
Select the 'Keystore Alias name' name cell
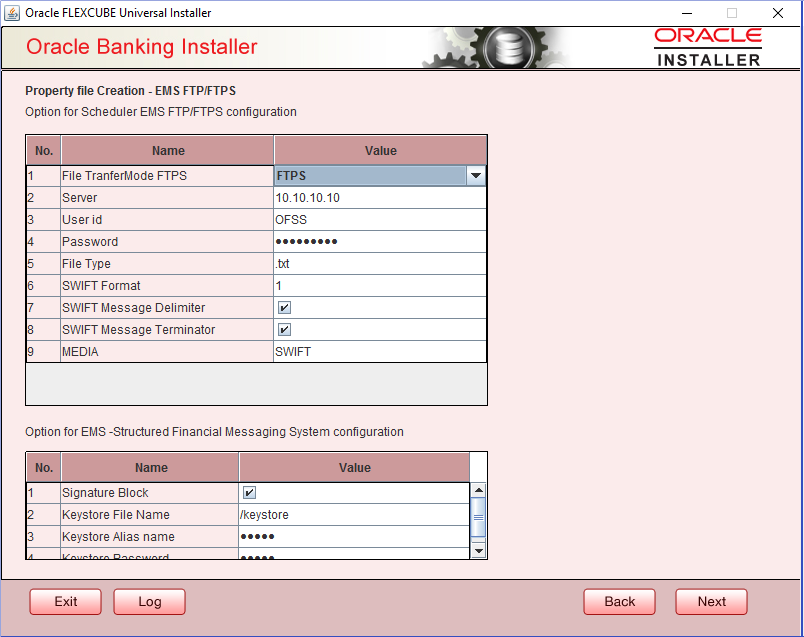[x=150, y=537]
